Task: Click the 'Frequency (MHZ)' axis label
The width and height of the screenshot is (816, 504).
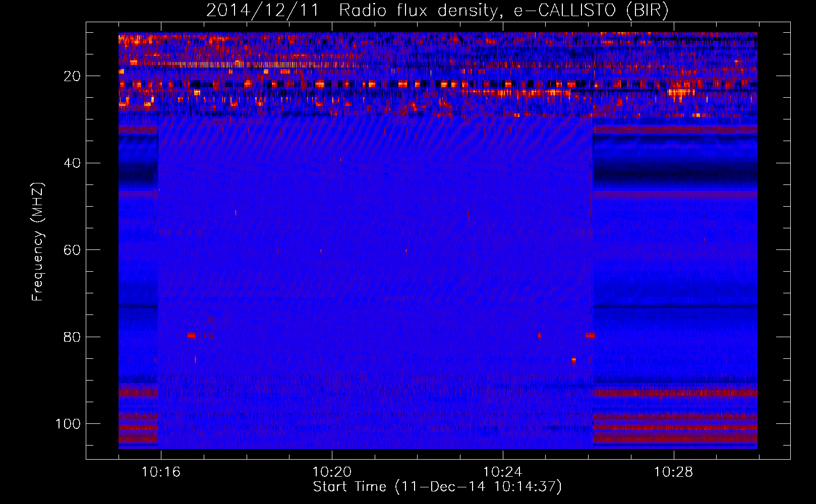Action: (38, 242)
